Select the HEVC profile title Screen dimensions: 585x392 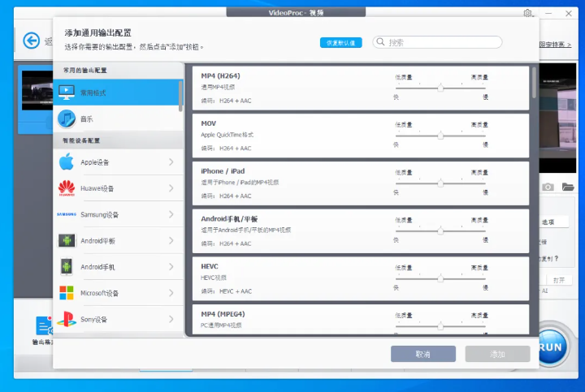(x=210, y=266)
